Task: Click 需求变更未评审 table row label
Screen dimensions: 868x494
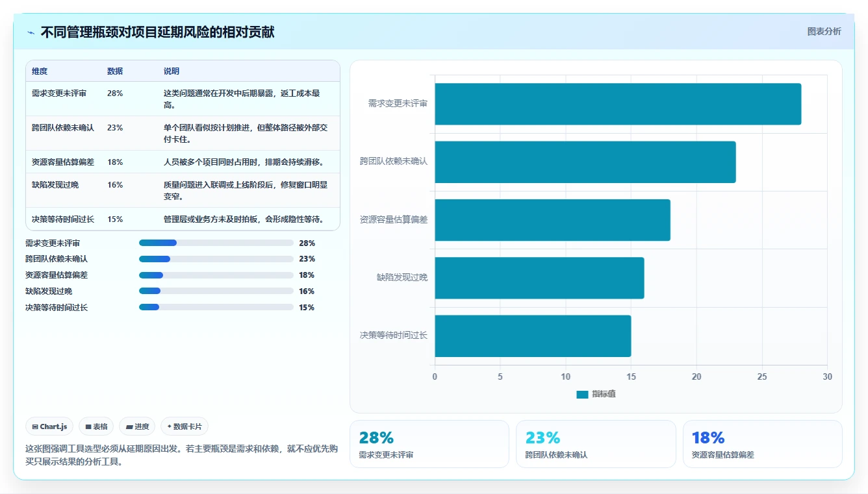Action: [59, 93]
